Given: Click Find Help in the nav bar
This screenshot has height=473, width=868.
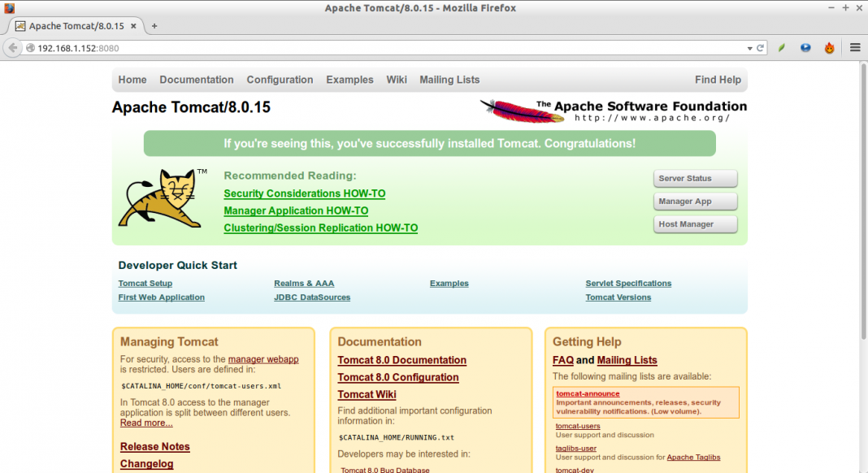Looking at the screenshot, I should pyautogui.click(x=718, y=80).
